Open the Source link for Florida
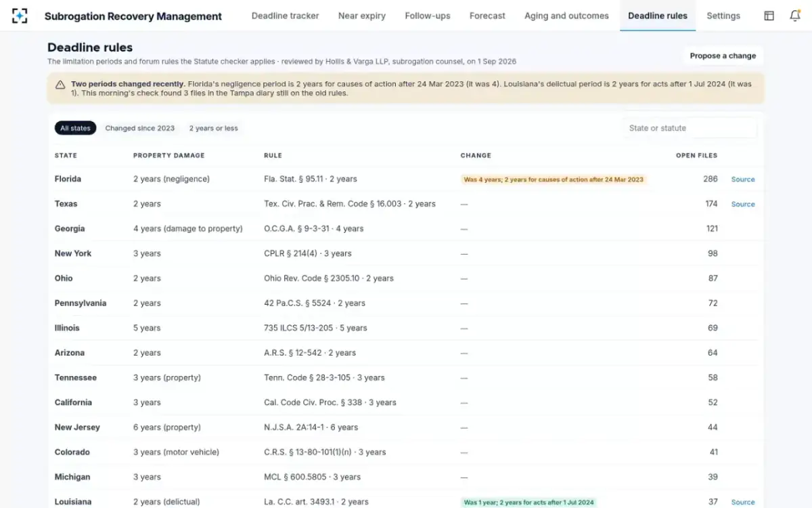This screenshot has height=508, width=812. pyautogui.click(x=743, y=179)
